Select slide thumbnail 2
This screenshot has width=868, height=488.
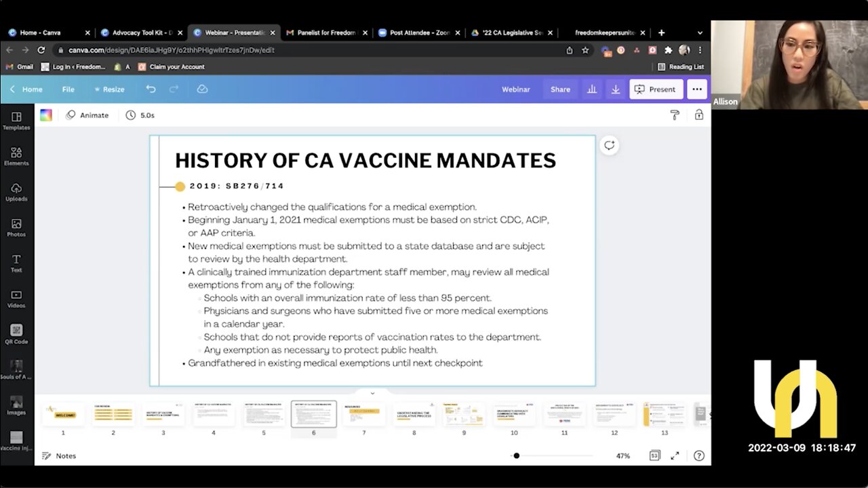pyautogui.click(x=113, y=414)
